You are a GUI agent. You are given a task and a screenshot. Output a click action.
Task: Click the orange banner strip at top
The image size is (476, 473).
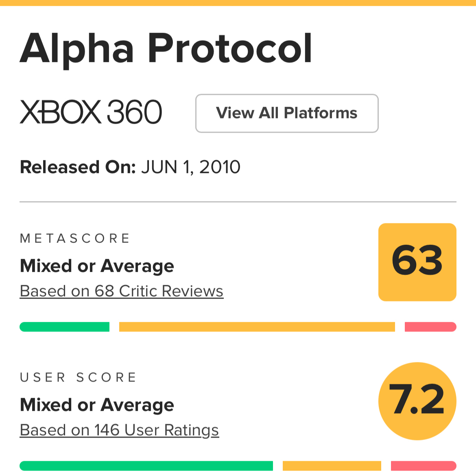pos(238,3)
